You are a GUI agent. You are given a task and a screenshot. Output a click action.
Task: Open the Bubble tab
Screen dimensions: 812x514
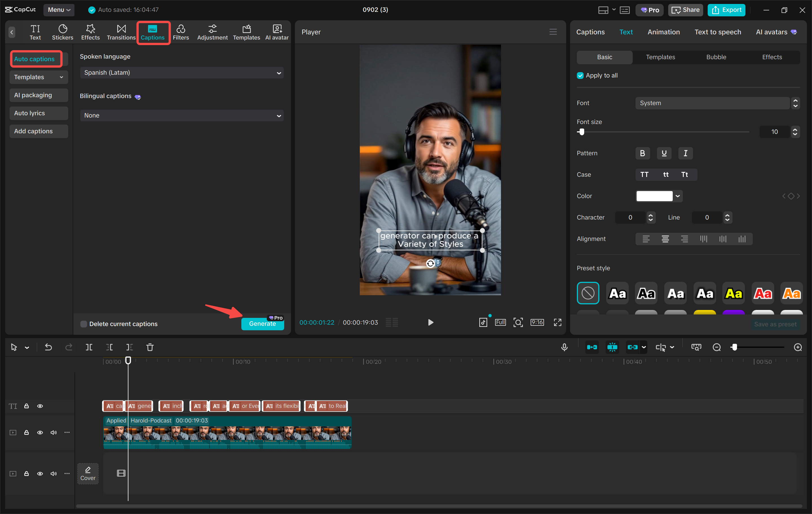tap(716, 57)
